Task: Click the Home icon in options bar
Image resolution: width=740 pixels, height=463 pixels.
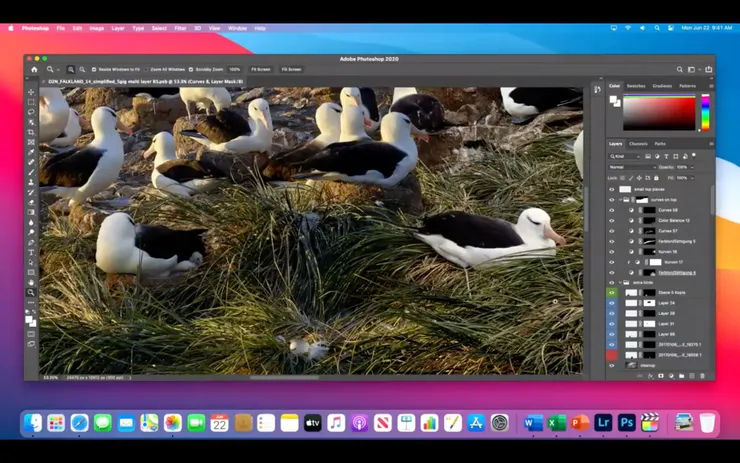Action: click(x=34, y=69)
